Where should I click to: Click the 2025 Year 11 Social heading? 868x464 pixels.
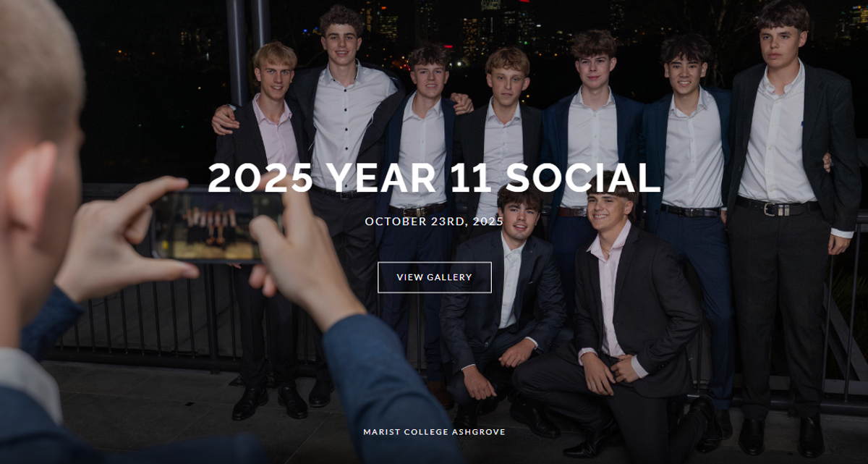[x=434, y=178]
